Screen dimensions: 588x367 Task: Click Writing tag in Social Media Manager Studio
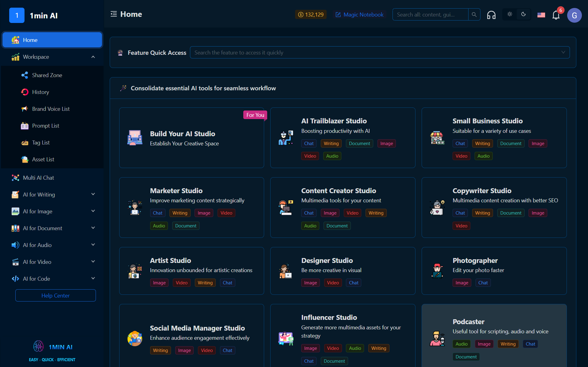pyautogui.click(x=160, y=350)
